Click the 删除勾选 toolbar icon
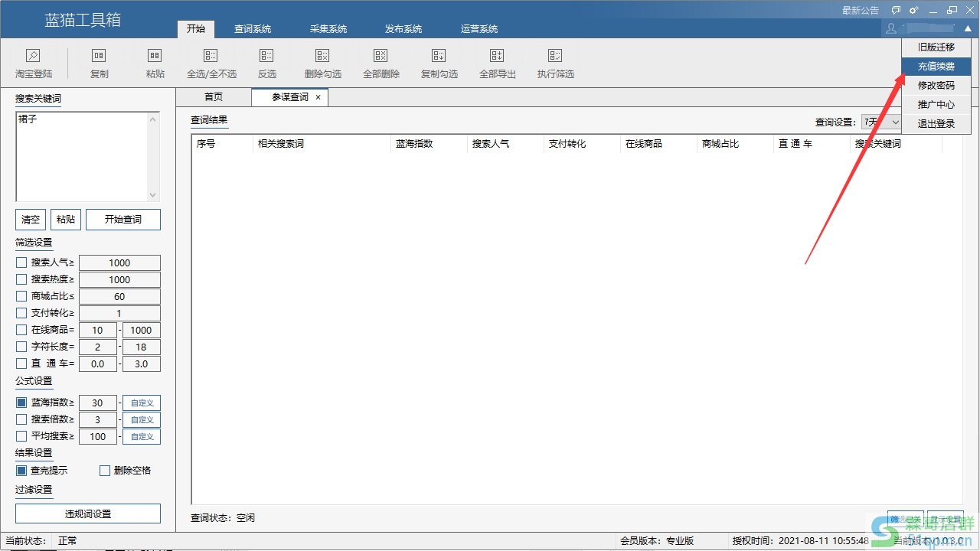Screen dimensions: 980x551 tap(322, 56)
